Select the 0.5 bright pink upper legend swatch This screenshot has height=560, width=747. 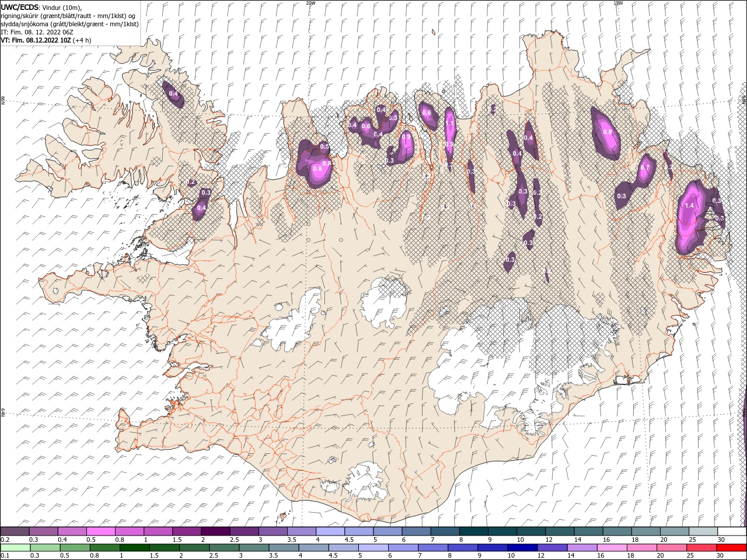(x=100, y=531)
